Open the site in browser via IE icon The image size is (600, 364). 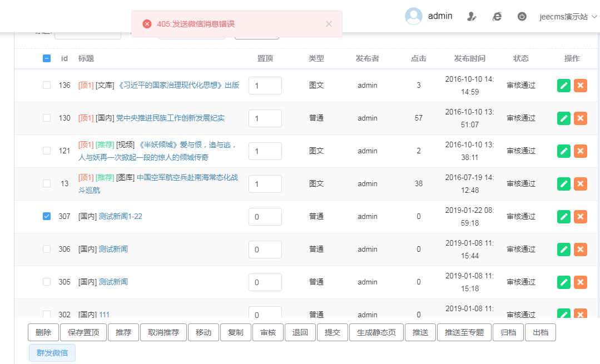(x=497, y=17)
